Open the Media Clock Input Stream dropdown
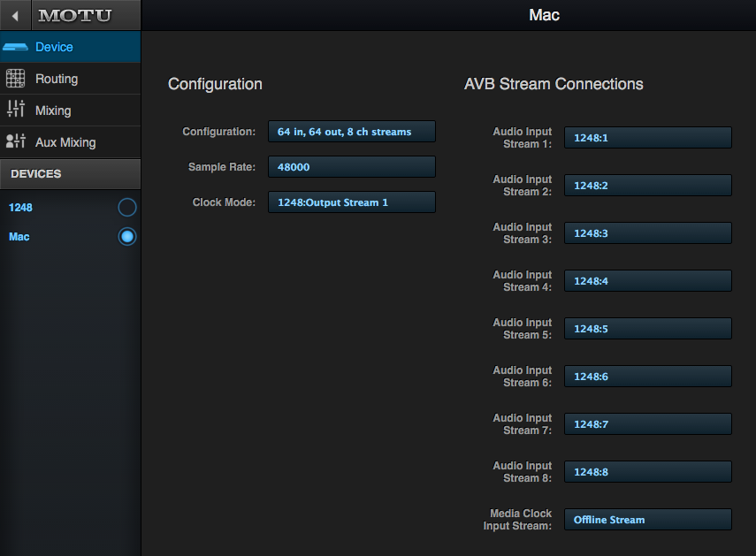756x556 pixels. point(648,520)
